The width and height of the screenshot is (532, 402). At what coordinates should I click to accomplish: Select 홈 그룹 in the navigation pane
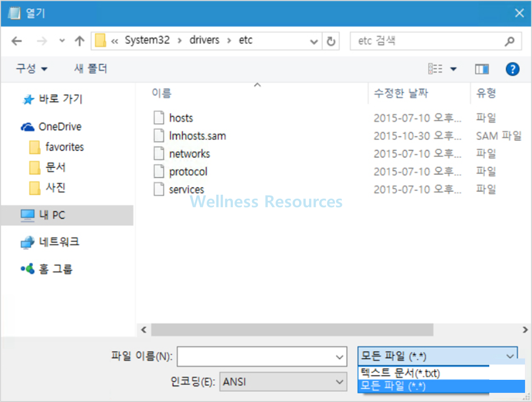click(x=55, y=269)
